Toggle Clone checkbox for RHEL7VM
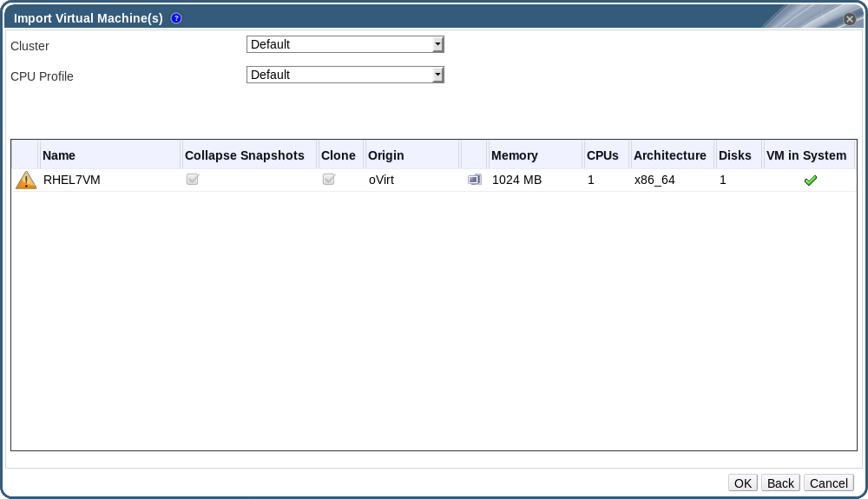The image size is (868, 499). click(329, 180)
